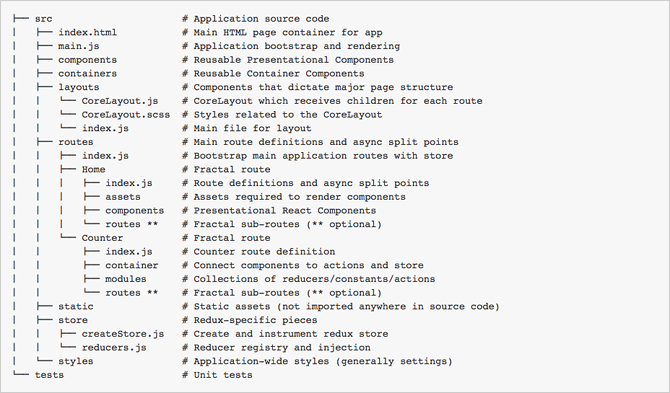
Task: Select the routes folder under src
Action: [76, 142]
